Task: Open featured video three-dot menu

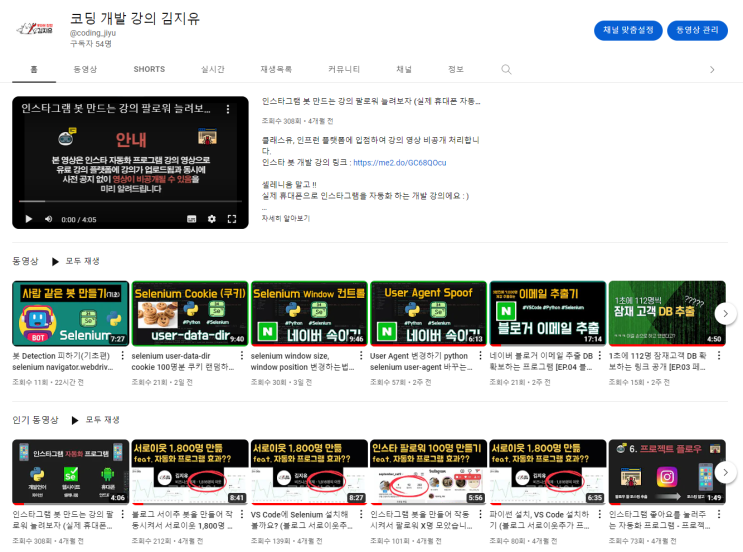Action: click(228, 109)
